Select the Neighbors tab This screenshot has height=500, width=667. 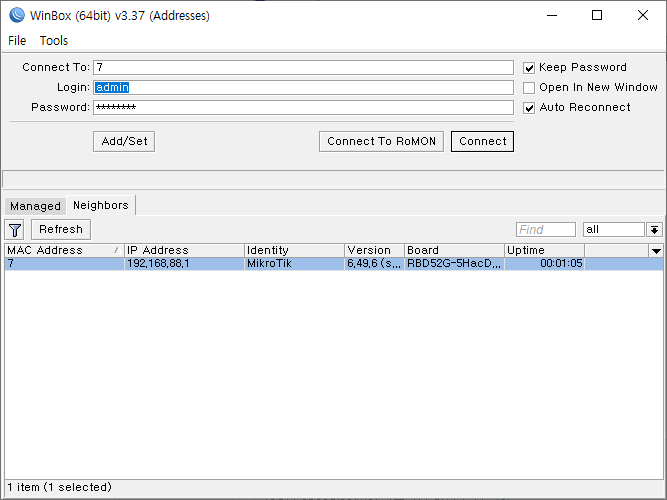point(101,205)
